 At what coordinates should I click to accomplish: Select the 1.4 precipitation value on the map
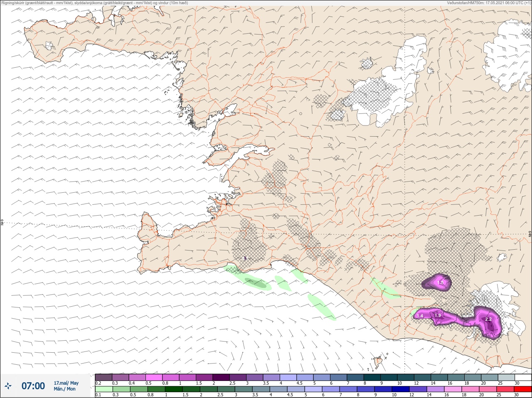pos(420,316)
